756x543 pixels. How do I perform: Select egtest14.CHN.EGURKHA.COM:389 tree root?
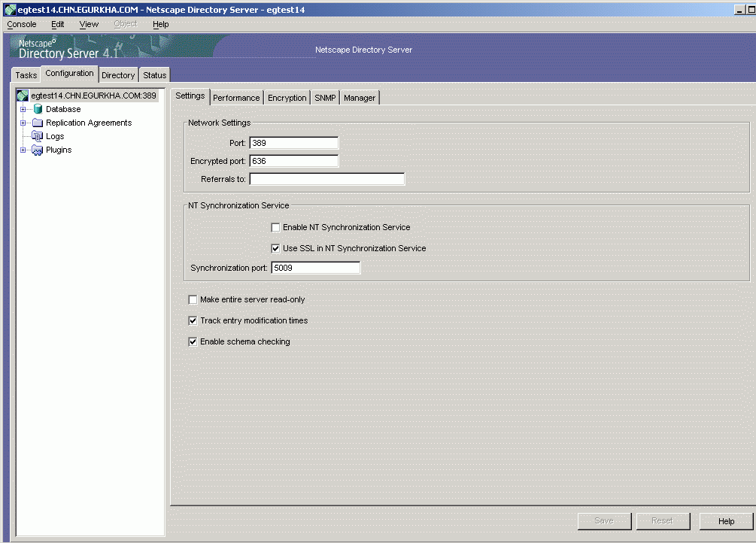(93, 96)
